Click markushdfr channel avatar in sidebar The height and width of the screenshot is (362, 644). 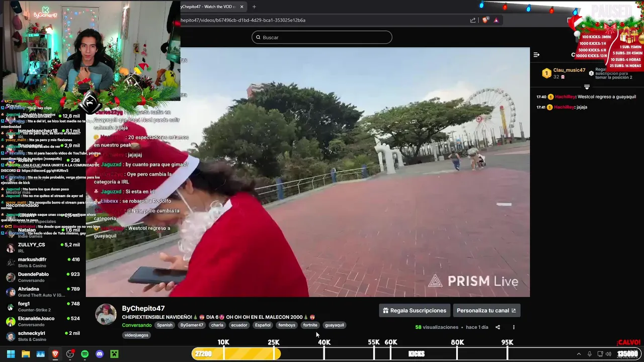(11, 262)
